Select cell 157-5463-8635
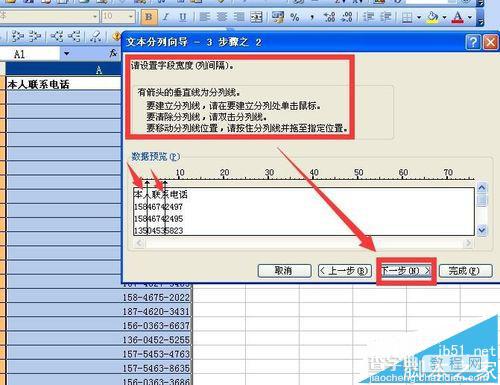The width and height of the screenshot is (500, 385). pos(99,368)
